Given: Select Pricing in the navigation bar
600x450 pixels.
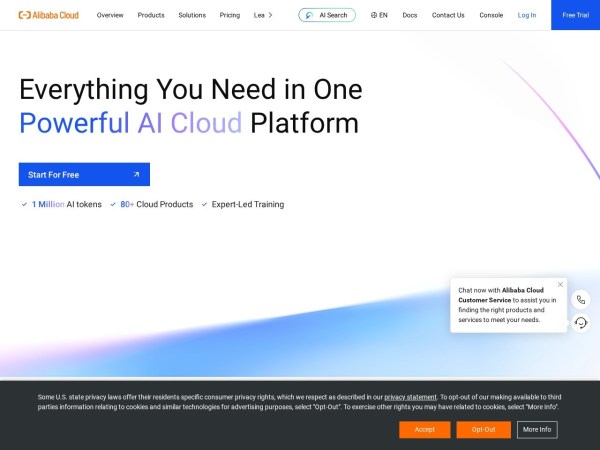Looking at the screenshot, I should pos(230,15).
